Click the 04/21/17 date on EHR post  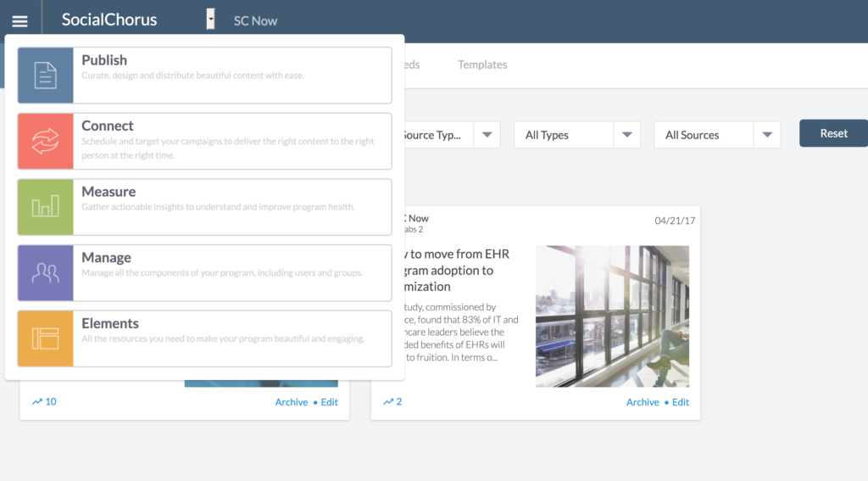pyautogui.click(x=675, y=221)
